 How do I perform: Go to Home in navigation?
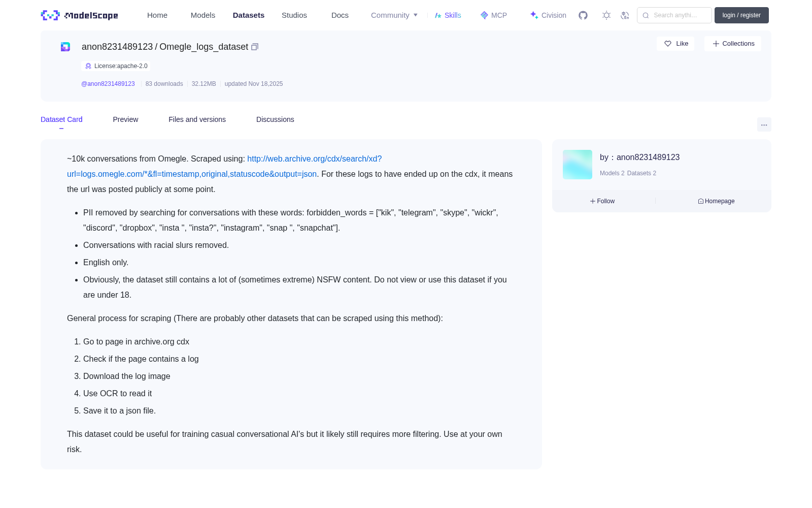(157, 15)
